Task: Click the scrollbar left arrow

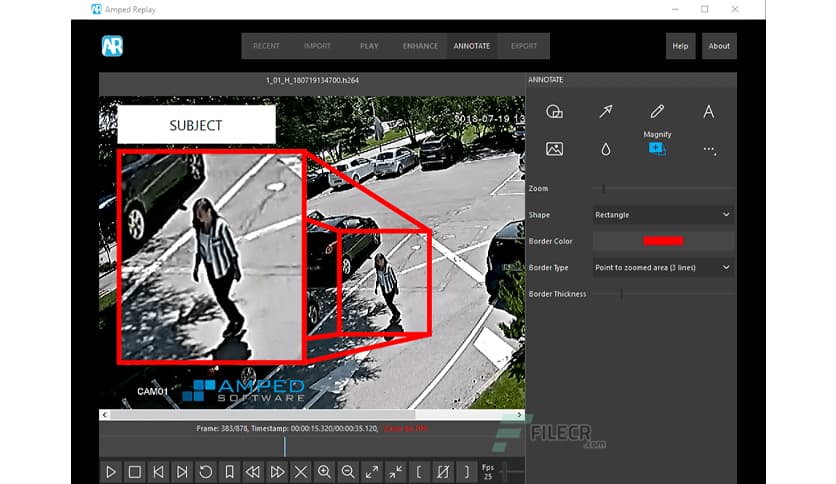Action: coord(104,415)
